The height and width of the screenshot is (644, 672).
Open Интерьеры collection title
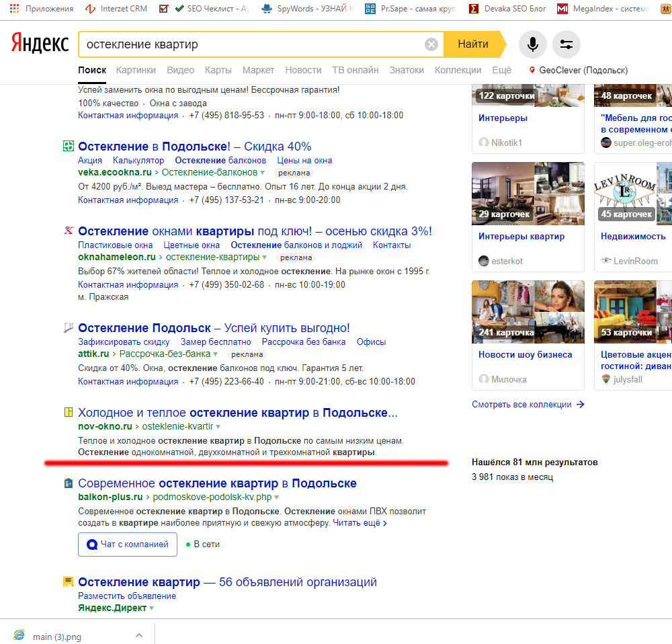pyautogui.click(x=503, y=118)
